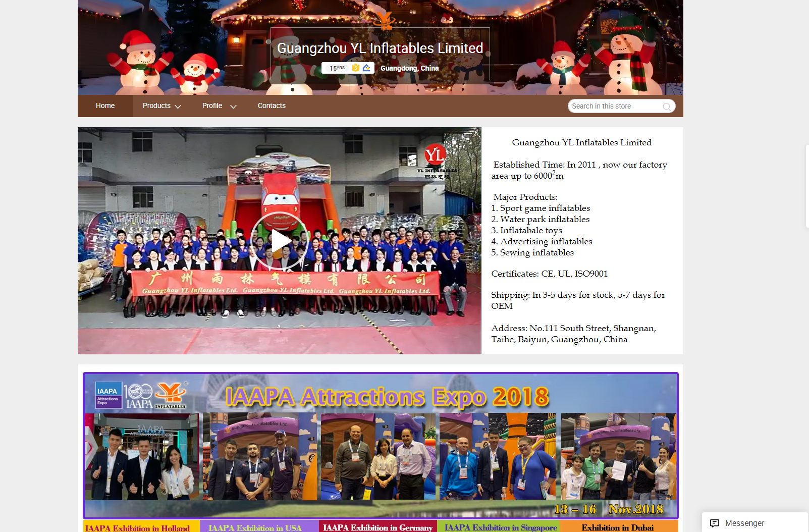Click the IAAPA Attractions Expo 2018 heading

(387, 397)
